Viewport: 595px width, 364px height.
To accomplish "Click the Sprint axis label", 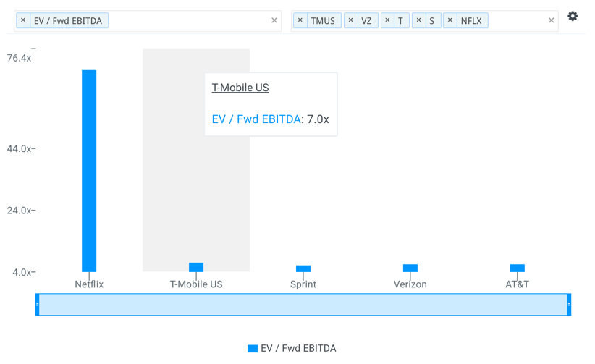I will pyautogui.click(x=303, y=284).
